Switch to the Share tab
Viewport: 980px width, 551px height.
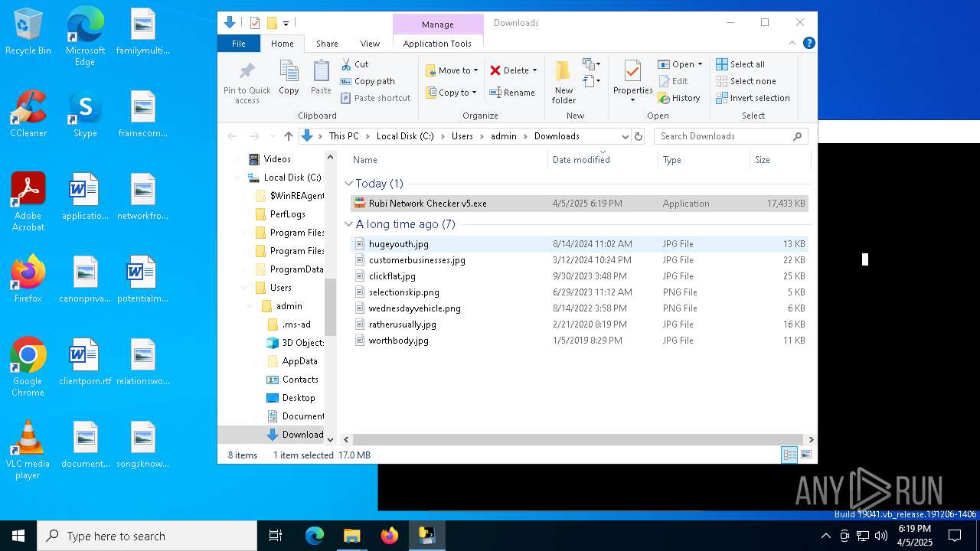click(x=327, y=44)
